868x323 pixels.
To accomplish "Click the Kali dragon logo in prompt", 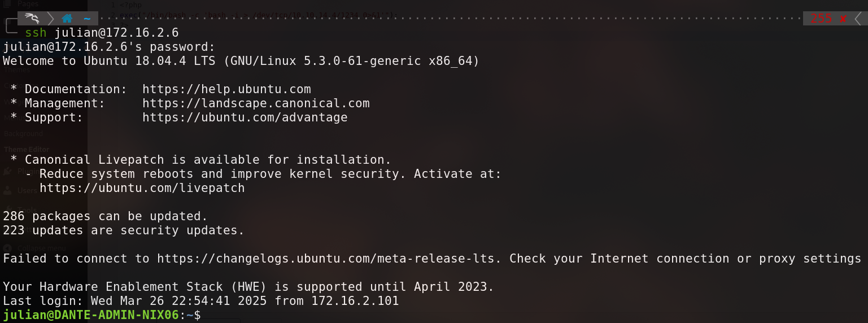I will tap(32, 19).
